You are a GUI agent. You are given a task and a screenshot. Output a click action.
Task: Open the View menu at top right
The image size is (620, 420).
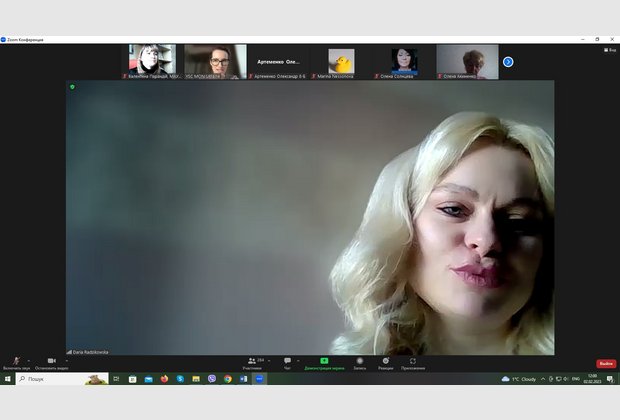[610, 49]
